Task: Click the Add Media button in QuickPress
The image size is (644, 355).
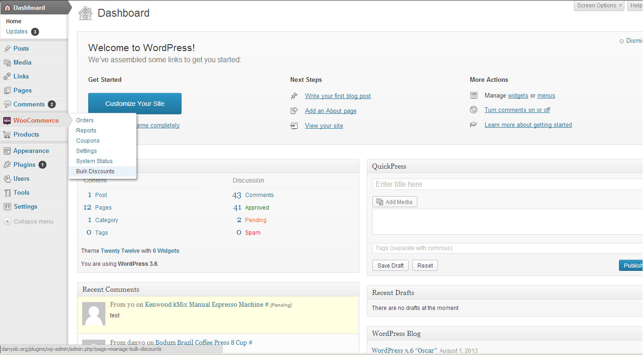Action: point(395,202)
